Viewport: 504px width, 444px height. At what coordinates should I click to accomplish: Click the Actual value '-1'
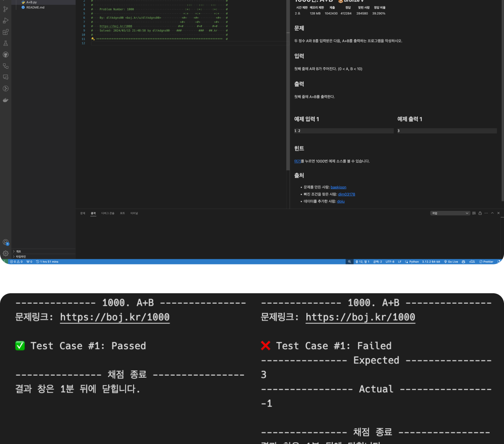click(267, 403)
